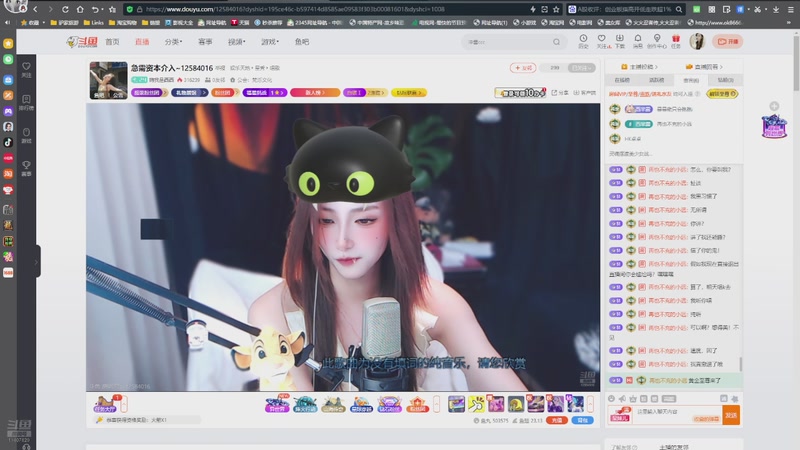Open the 任务大厅 task hall icon
This screenshot has width=800, height=450.
click(x=106, y=404)
